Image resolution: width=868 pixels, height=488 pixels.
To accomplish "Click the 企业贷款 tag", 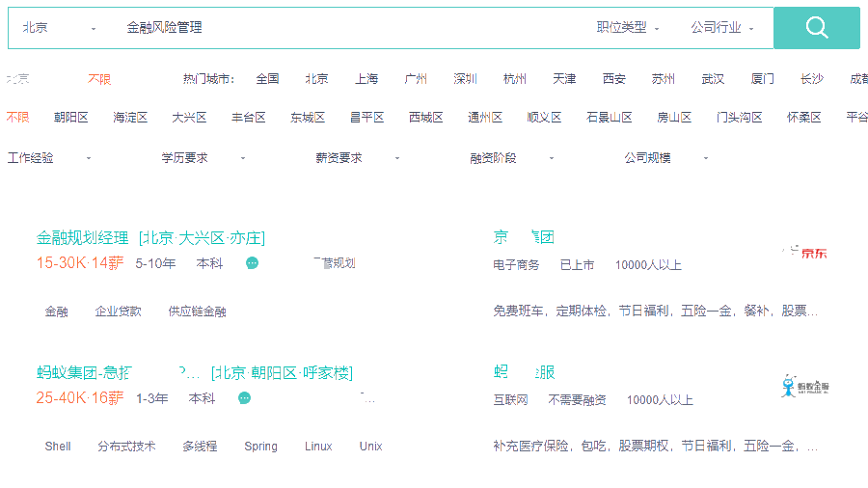I will pos(118,312).
